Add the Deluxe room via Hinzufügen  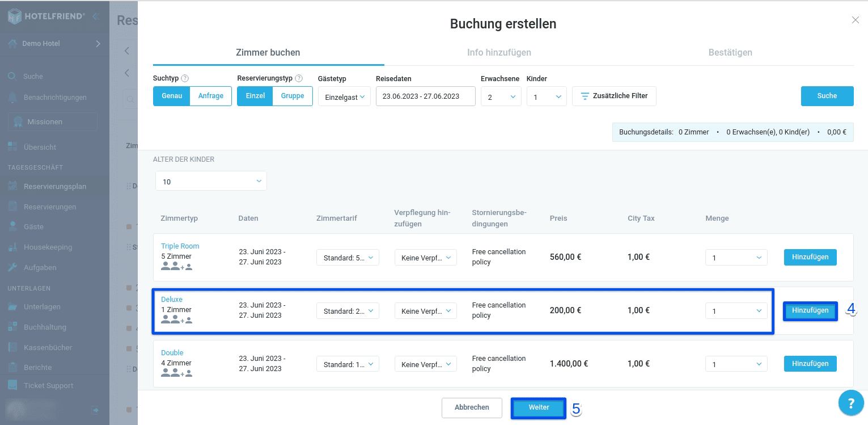(810, 310)
